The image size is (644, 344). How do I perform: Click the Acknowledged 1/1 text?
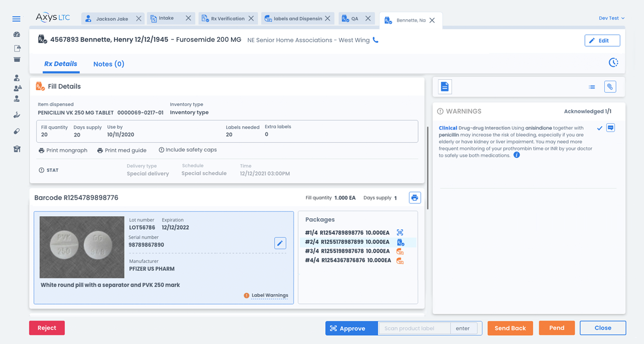[587, 111]
